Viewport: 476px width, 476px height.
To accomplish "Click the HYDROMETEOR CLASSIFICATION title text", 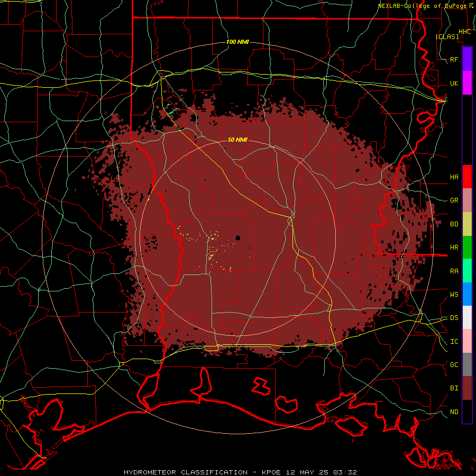I will pos(186,472).
